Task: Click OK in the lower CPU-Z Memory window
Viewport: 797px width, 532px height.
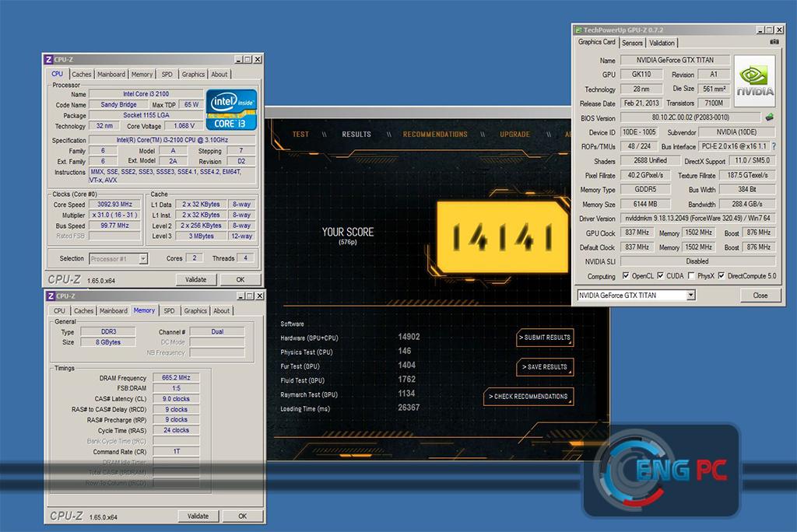Action: pyautogui.click(x=243, y=516)
